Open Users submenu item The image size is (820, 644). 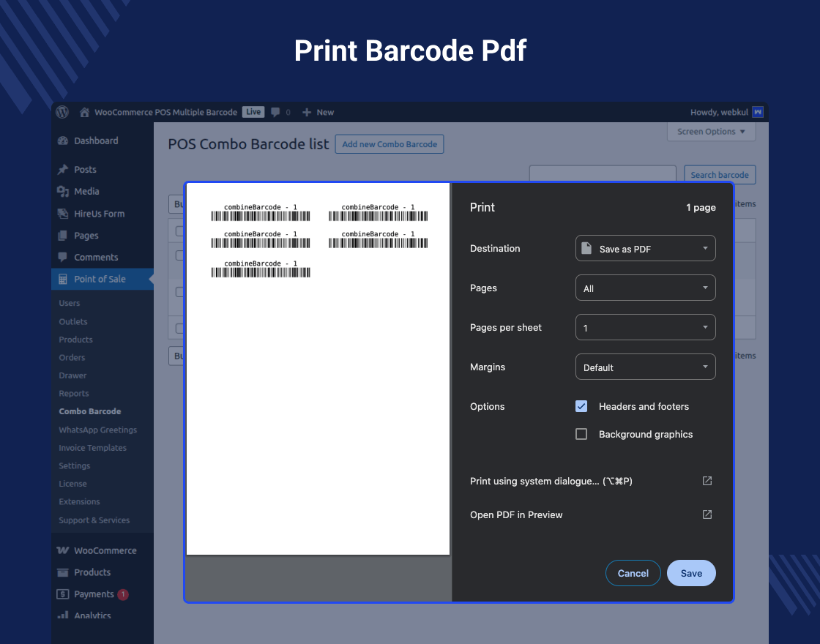coord(70,303)
